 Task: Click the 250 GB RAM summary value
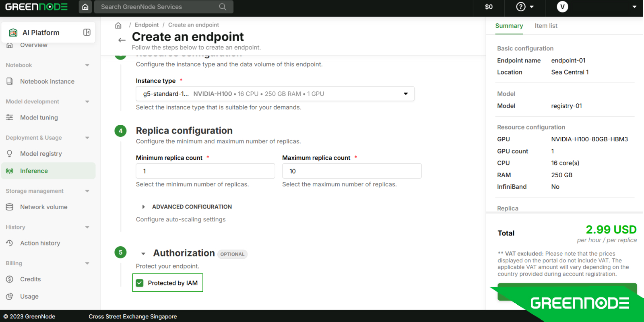(x=561, y=175)
